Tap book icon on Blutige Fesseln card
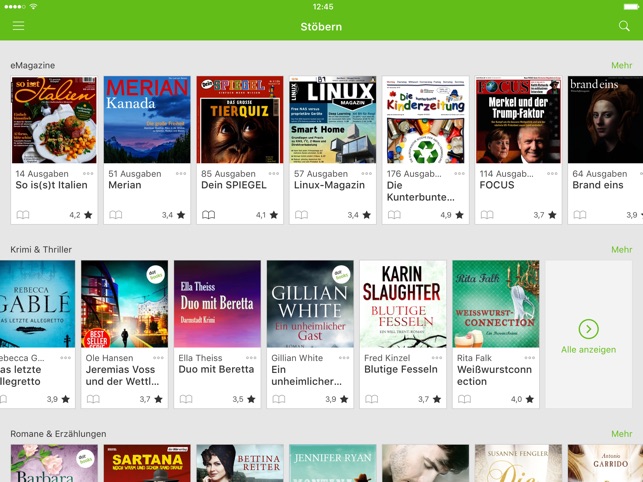 [372, 399]
